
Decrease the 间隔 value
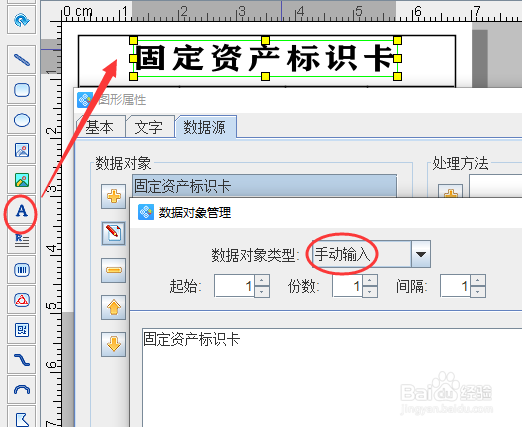coord(478,292)
